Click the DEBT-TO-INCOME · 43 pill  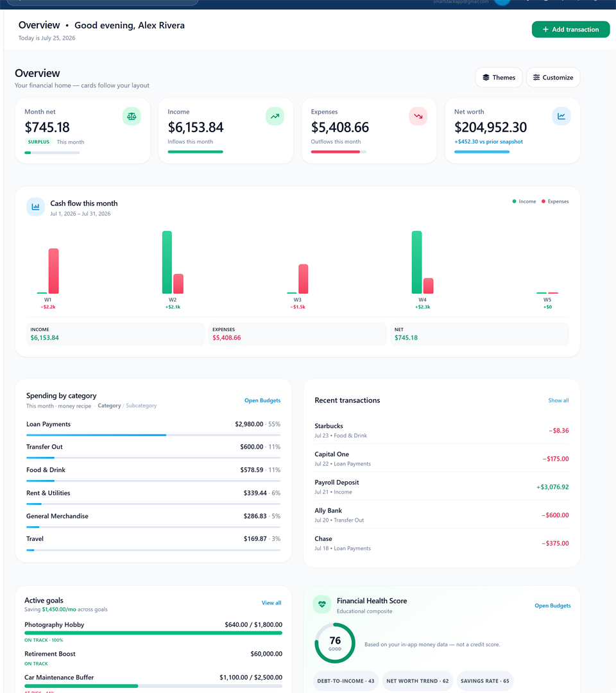pos(346,681)
